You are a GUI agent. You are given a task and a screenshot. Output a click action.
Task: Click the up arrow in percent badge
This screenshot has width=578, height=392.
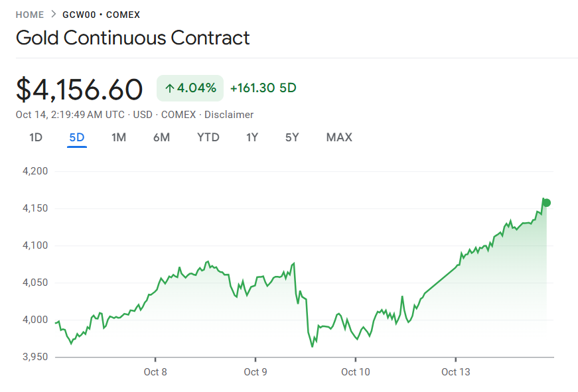coord(169,88)
